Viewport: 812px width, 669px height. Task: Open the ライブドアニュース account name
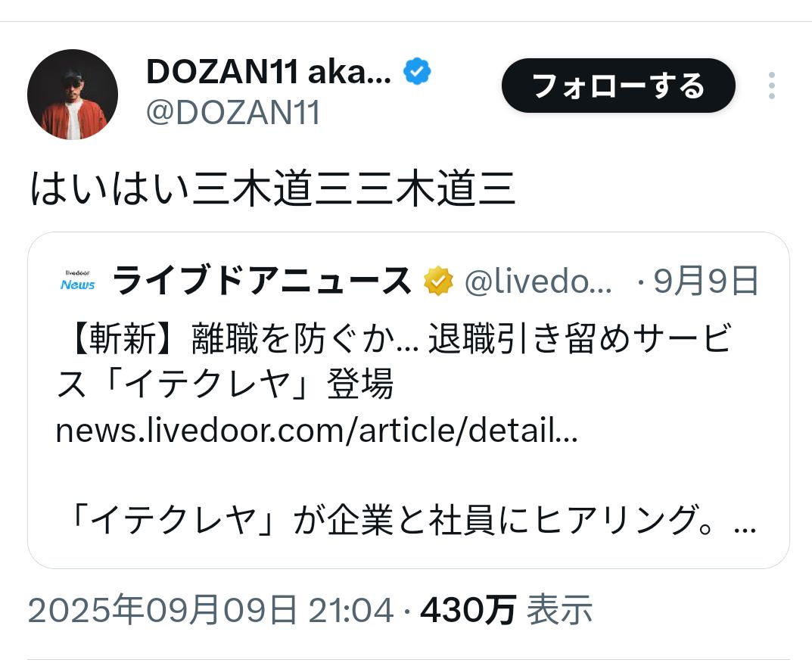262,281
